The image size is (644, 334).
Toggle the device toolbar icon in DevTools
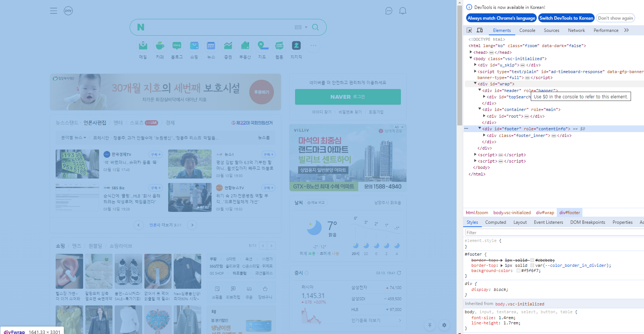480,30
